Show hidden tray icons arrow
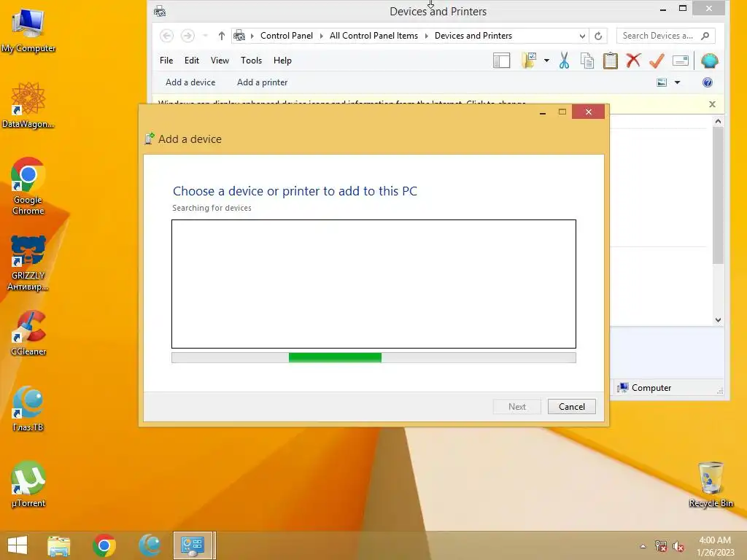Viewport: 747px width, 560px height. coord(643,546)
